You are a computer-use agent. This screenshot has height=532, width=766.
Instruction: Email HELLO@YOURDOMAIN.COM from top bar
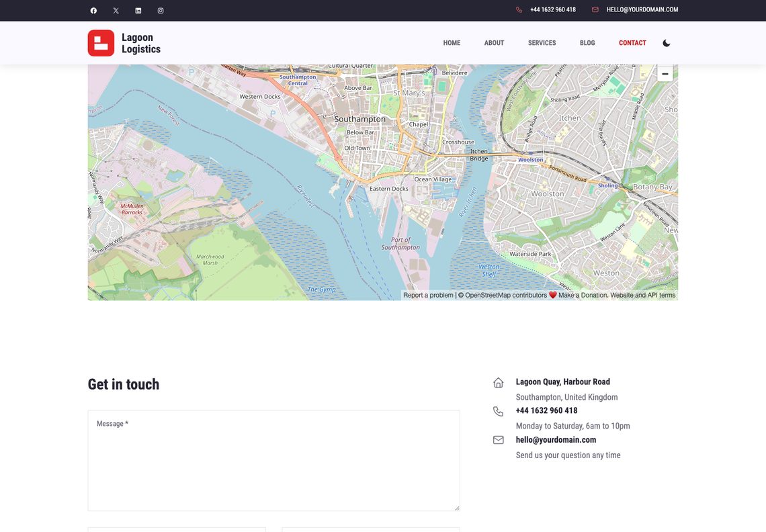coord(642,10)
